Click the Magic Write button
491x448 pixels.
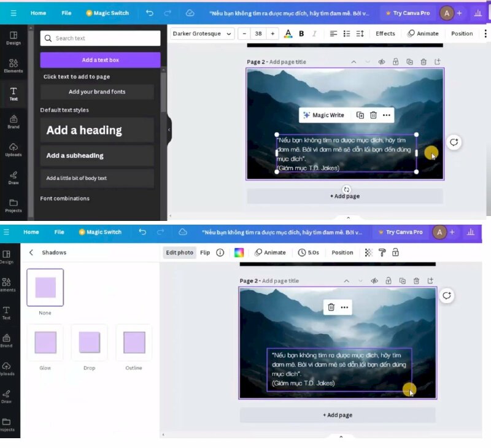(x=323, y=115)
